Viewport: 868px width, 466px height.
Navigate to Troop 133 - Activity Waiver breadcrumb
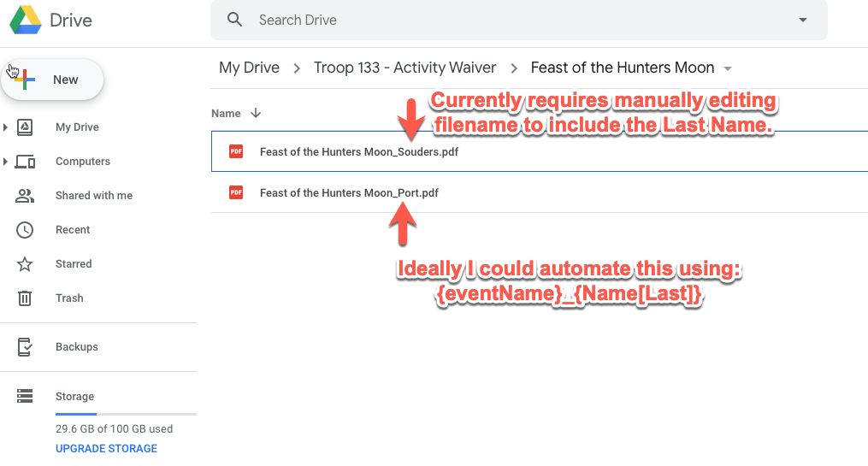406,68
